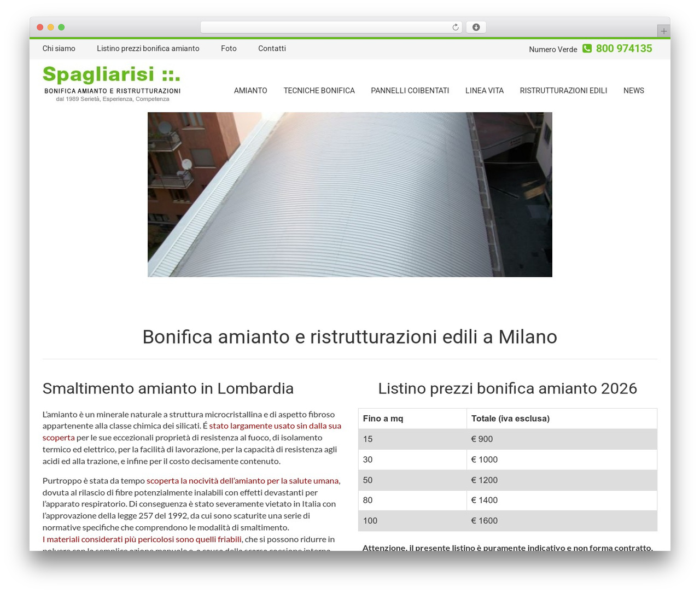700x593 pixels.
Task: Open the NEWS section
Action: [x=634, y=91]
